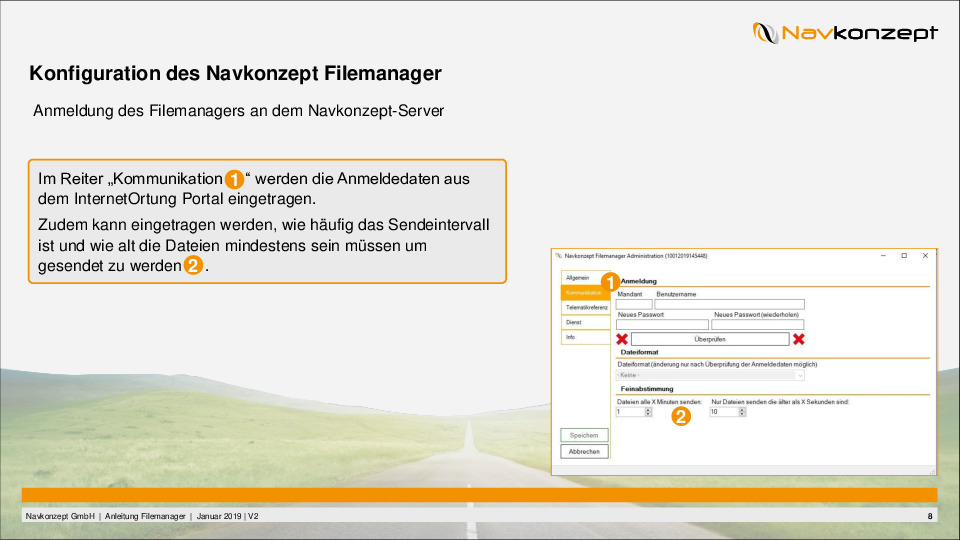Image resolution: width=960 pixels, height=540 pixels.
Task: Click orange marker 2 below Feinabstimmung
Action: point(680,417)
